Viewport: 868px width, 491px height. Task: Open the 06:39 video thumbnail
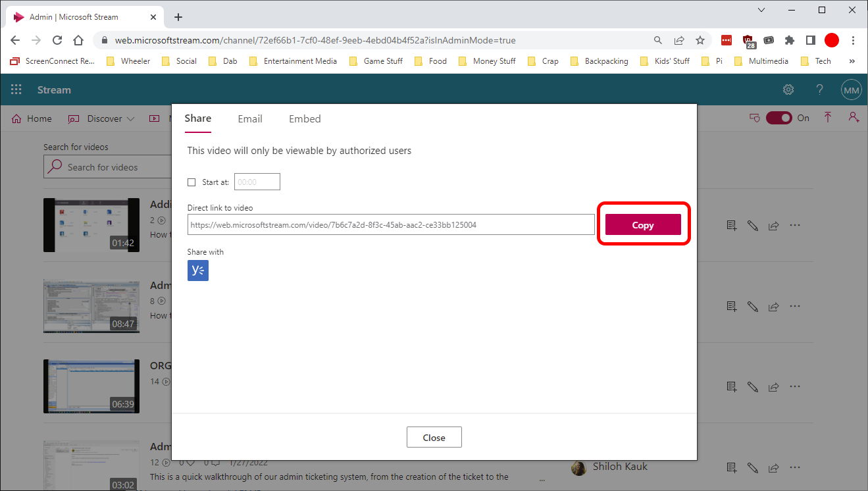pyautogui.click(x=91, y=386)
